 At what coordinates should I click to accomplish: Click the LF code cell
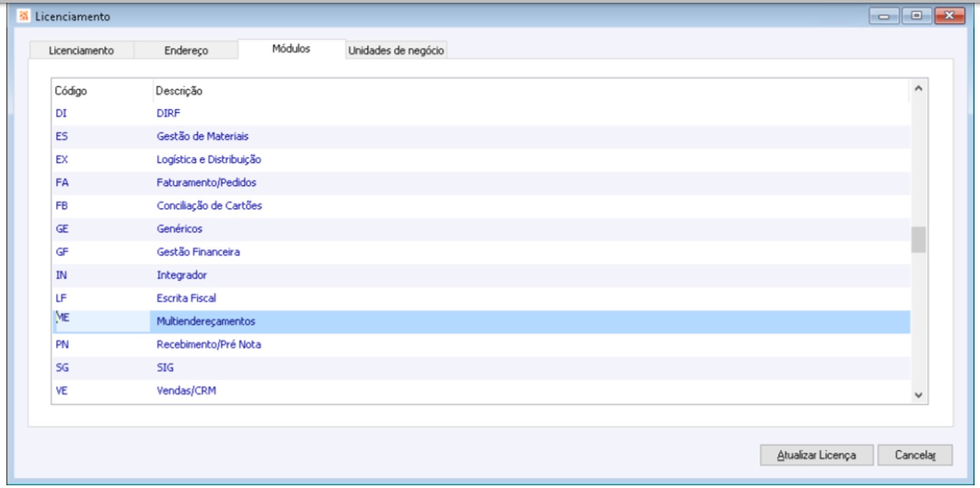click(x=101, y=299)
